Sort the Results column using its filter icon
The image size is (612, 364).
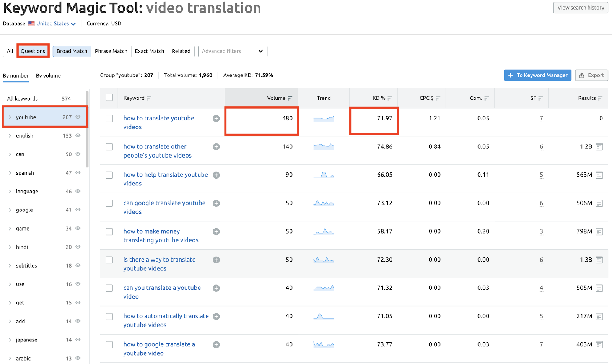coord(600,98)
